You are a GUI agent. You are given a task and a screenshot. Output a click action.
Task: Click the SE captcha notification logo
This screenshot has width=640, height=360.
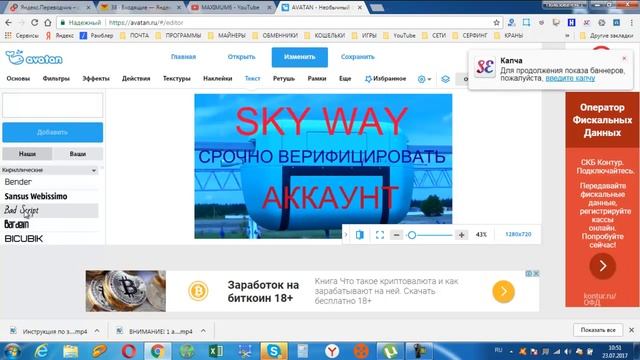485,67
